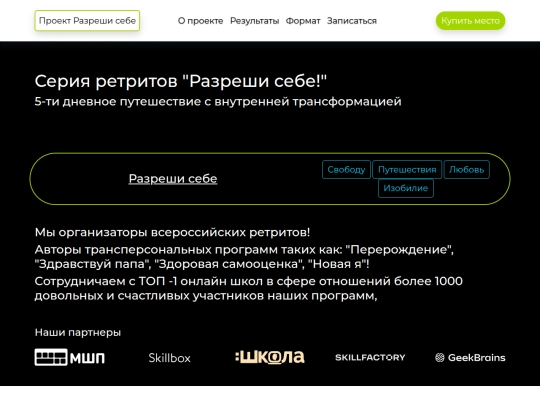540x405 pixels.
Task: Open the "Формат" navigation link
Action: point(303,21)
